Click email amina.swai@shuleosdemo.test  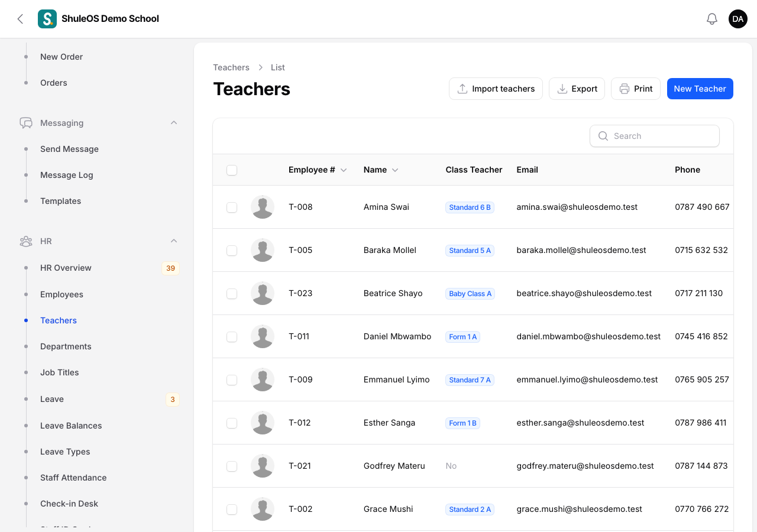tap(577, 207)
